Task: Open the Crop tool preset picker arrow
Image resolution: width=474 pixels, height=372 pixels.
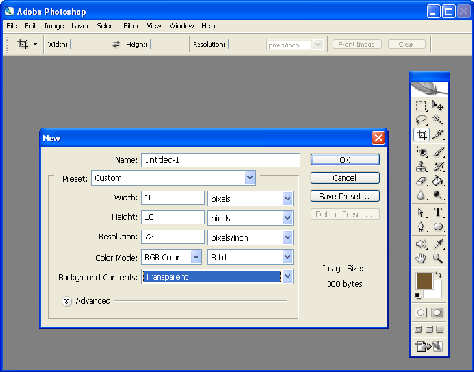Action: [x=35, y=44]
